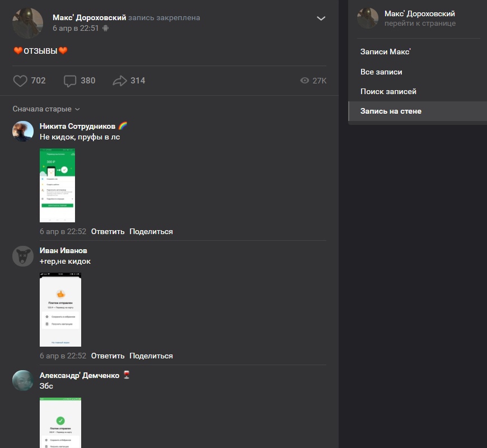Screen dimensions: 487x448
Task: Like the post with heart icon
Action: (x=21, y=81)
